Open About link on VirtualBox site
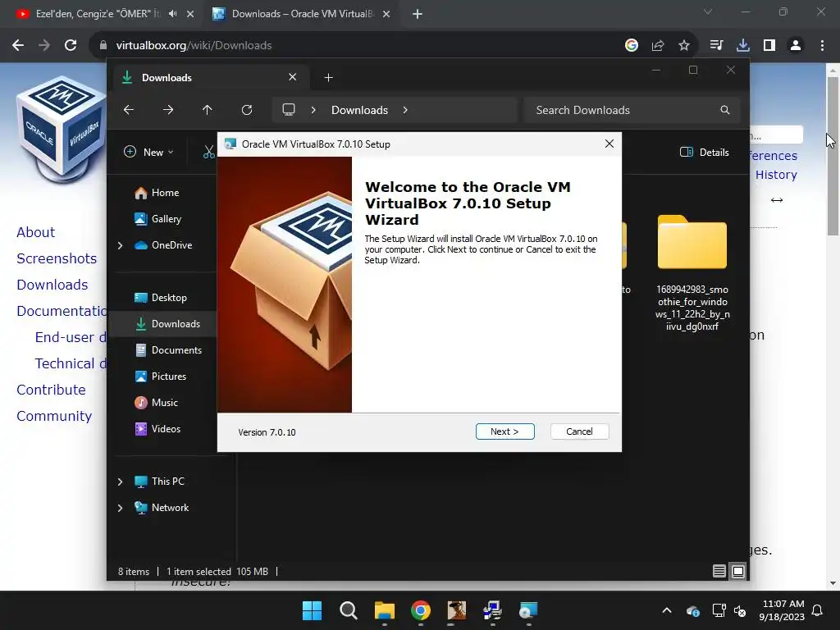This screenshot has width=840, height=630. click(x=35, y=232)
